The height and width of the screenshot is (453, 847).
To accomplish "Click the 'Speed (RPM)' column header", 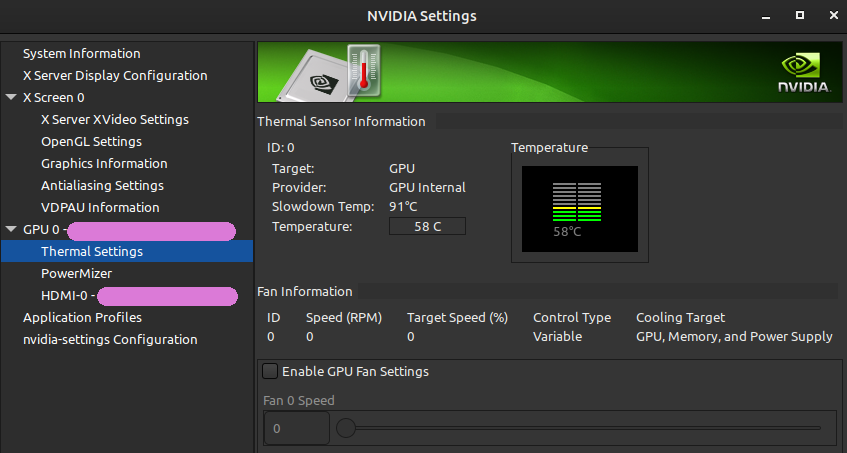I will tap(344, 317).
